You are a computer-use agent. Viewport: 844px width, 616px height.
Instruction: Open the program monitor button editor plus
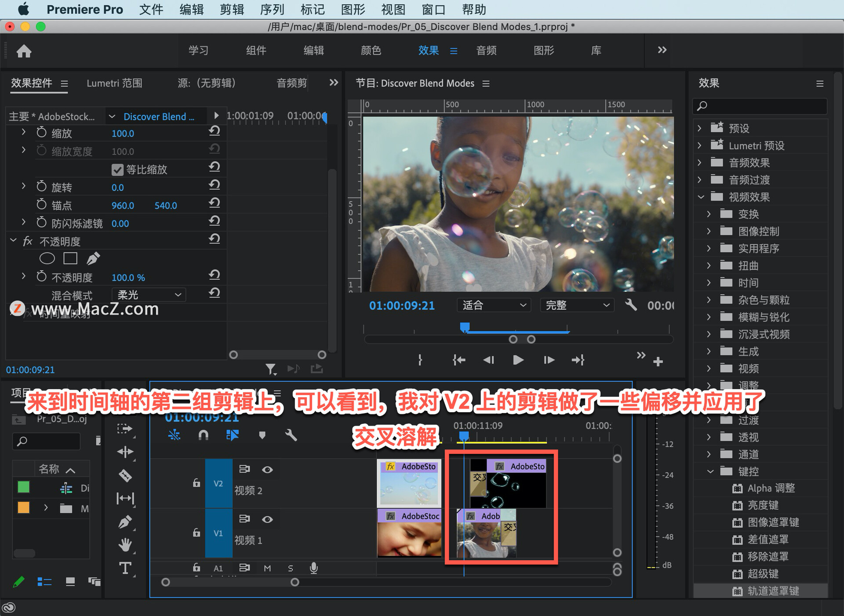[x=658, y=362]
